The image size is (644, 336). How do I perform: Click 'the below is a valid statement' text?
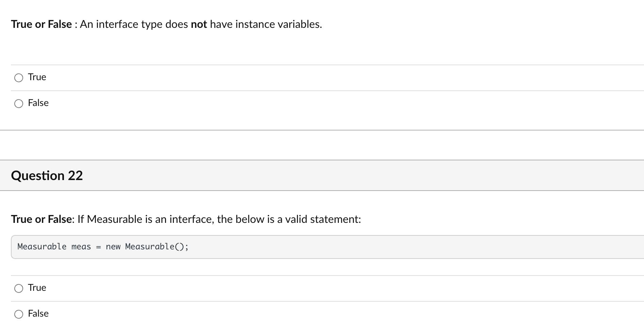tap(288, 219)
